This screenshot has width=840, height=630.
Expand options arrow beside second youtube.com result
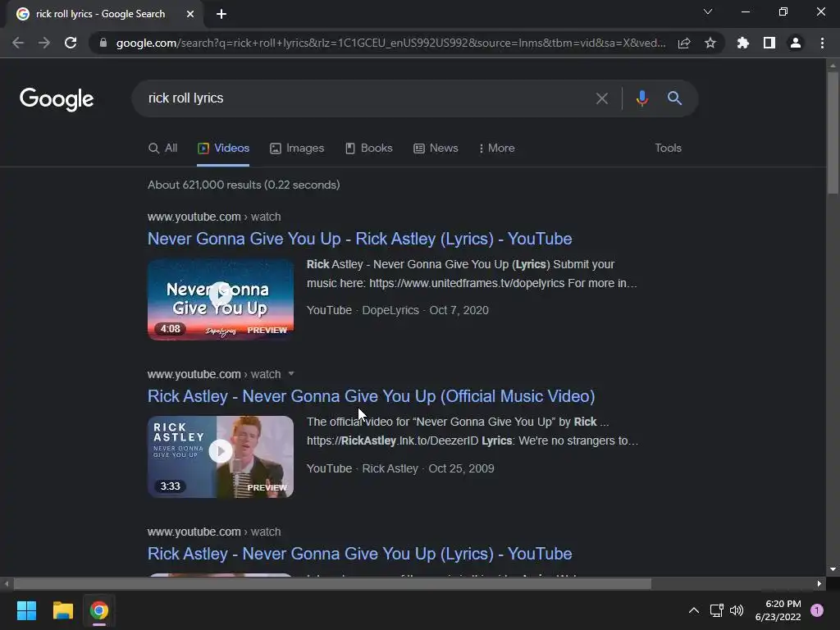point(291,373)
